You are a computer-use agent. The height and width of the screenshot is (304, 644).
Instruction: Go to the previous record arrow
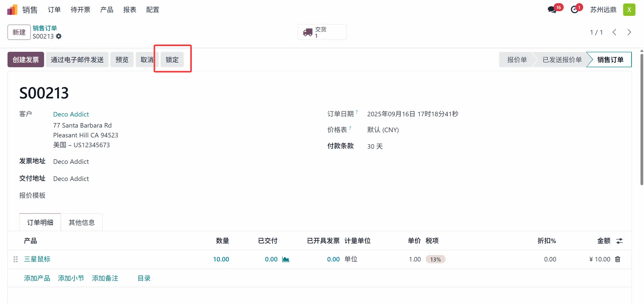click(x=614, y=32)
